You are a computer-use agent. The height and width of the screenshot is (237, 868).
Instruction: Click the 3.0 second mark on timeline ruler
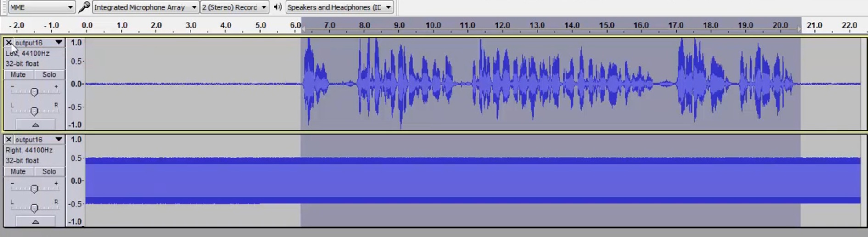[x=191, y=26]
